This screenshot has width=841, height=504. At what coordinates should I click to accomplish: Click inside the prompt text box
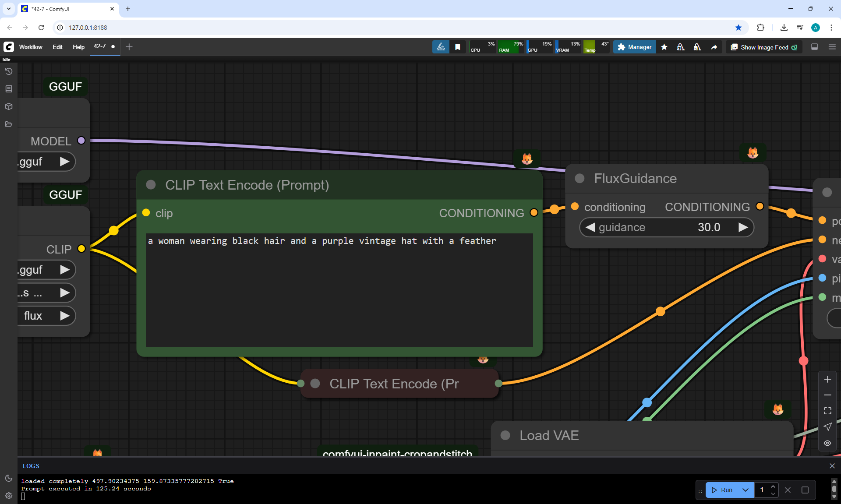click(x=339, y=289)
